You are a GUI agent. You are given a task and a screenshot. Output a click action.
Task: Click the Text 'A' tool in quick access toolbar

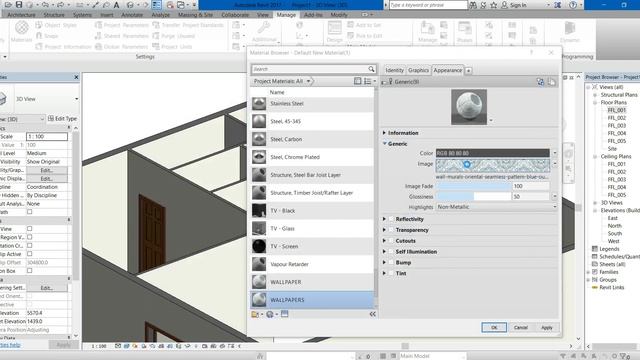click(116, 4)
